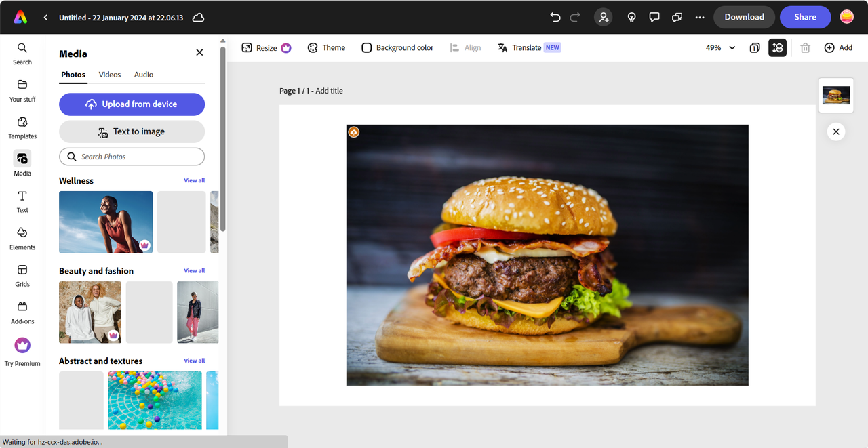Click the Download button
The image size is (868, 448).
744,18
